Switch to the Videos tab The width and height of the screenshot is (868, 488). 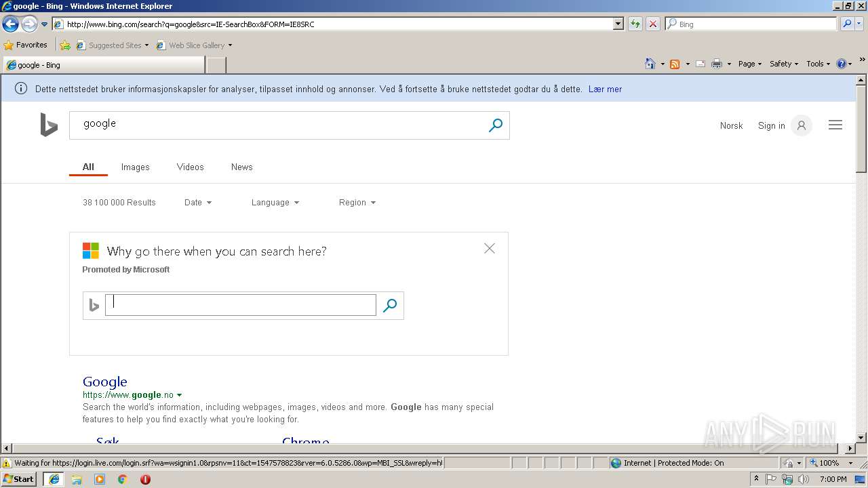pos(190,167)
